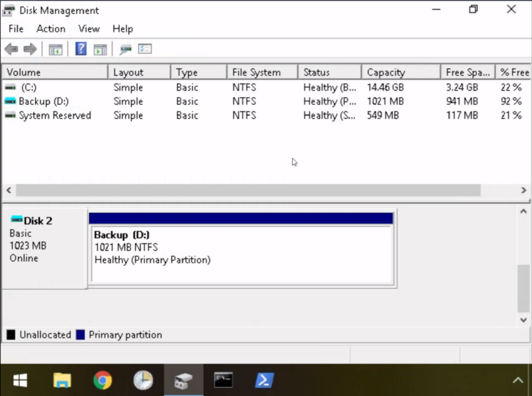This screenshot has height=396, width=532.
Task: Show hidden system tray icons chevron
Action: pyautogui.click(x=517, y=380)
